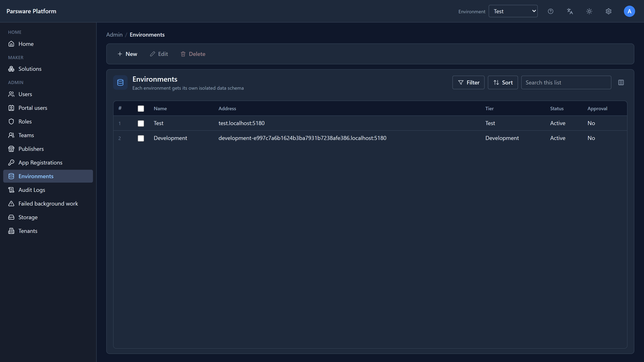Open the Filter button
644x362 pixels.
point(468,82)
